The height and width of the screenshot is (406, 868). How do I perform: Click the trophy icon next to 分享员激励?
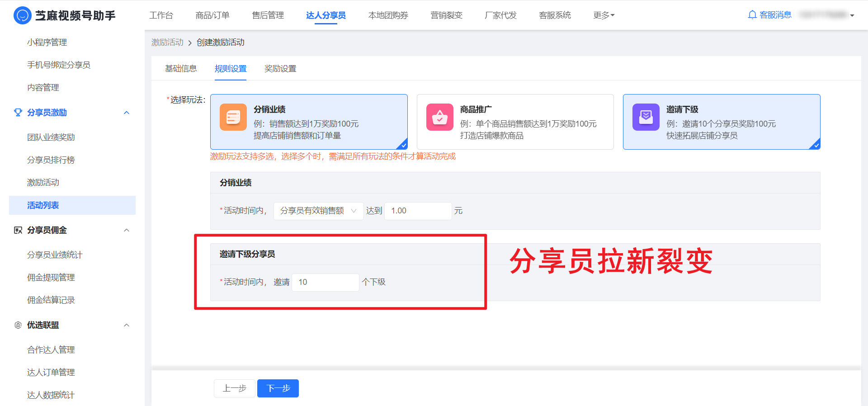[18, 113]
